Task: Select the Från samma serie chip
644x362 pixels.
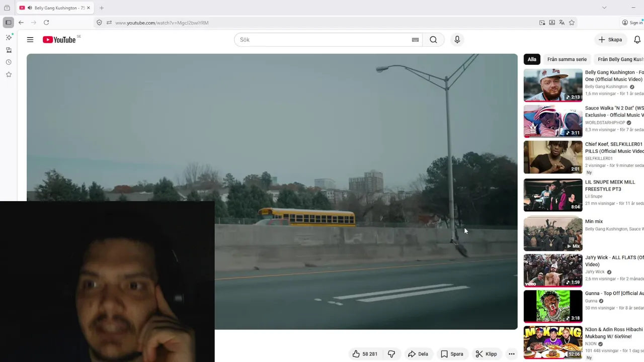Action: click(567, 59)
